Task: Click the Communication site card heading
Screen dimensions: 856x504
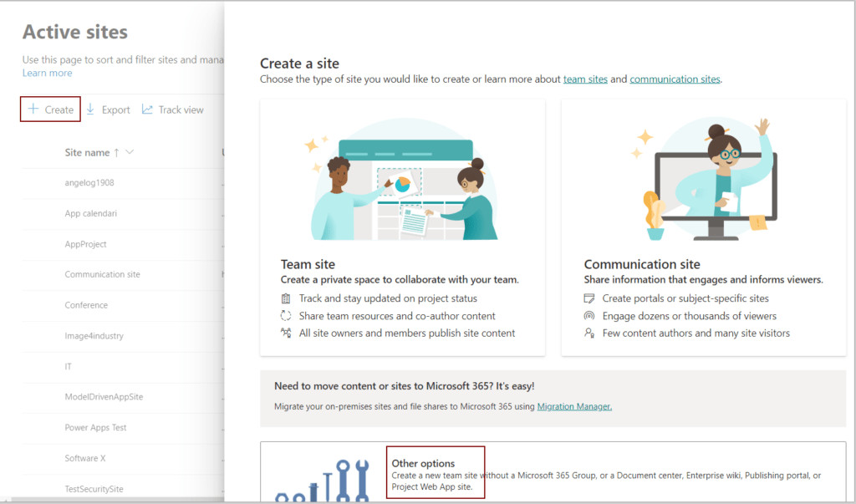Action: coord(642,264)
